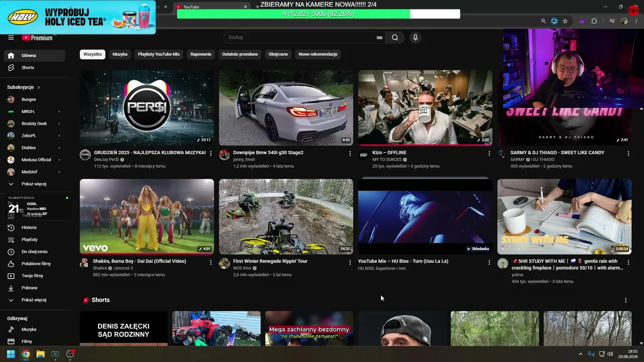Open the HU Biss YouTube Mix thumbnail

425,217
